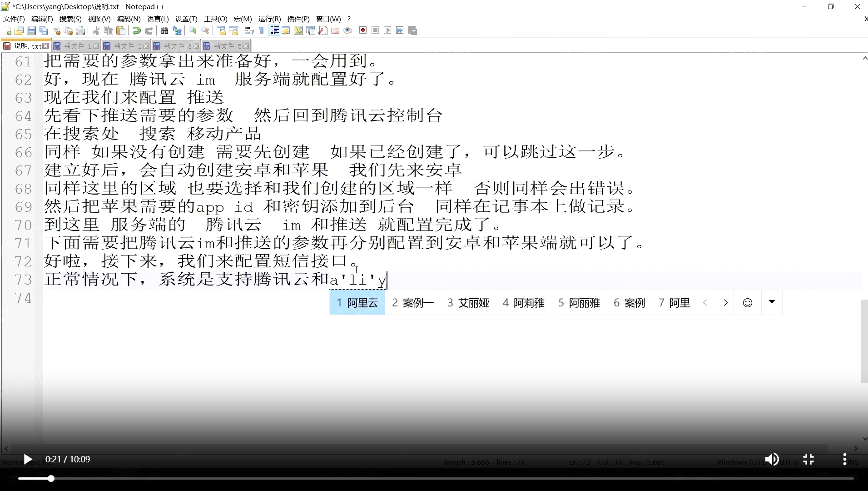The image size is (868, 491).
Task: Open Find with the binoculars icon
Action: click(x=164, y=30)
